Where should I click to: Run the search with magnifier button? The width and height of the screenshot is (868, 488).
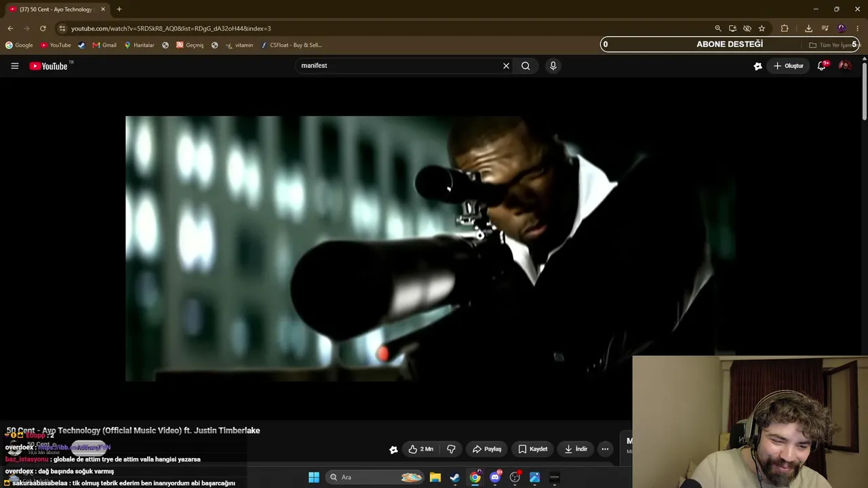point(526,66)
